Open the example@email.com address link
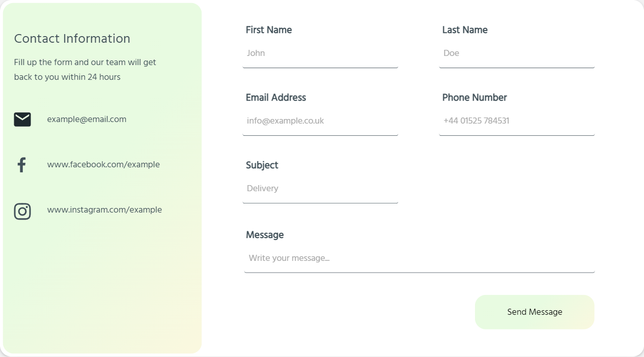 click(87, 120)
